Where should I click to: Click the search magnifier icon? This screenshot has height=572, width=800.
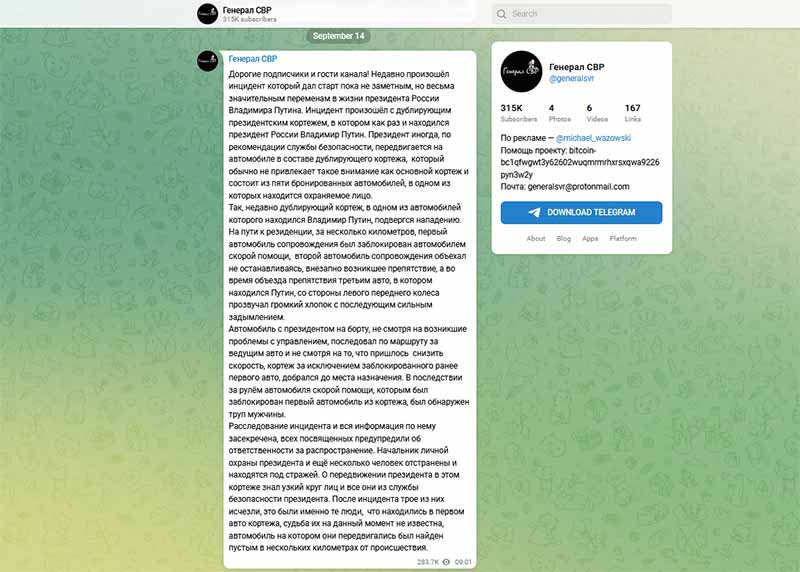pos(502,14)
